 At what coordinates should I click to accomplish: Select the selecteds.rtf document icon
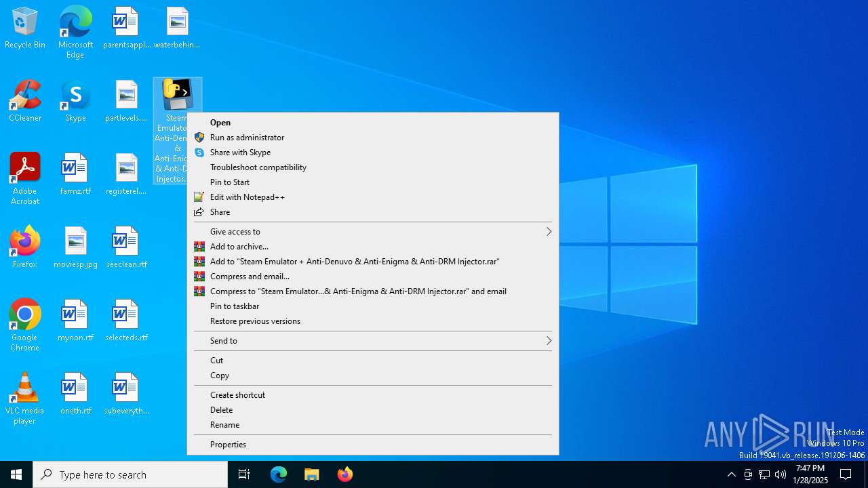point(126,321)
